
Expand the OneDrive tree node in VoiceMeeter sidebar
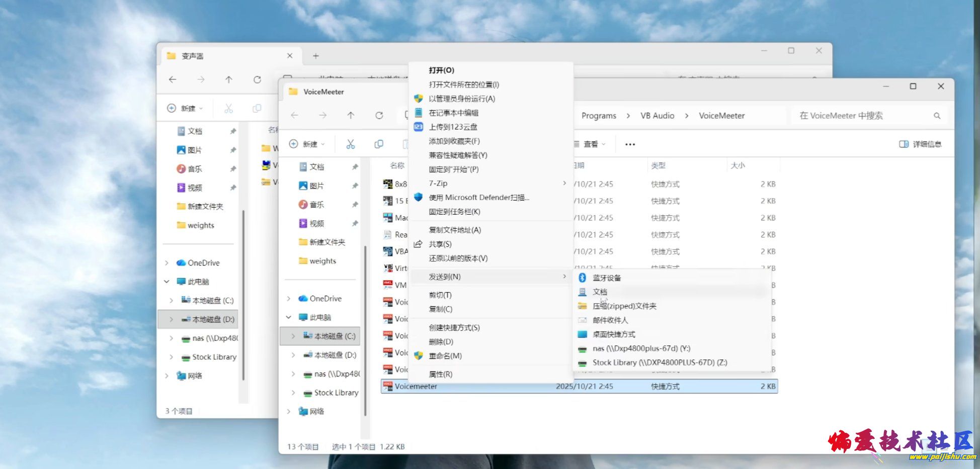(x=289, y=299)
